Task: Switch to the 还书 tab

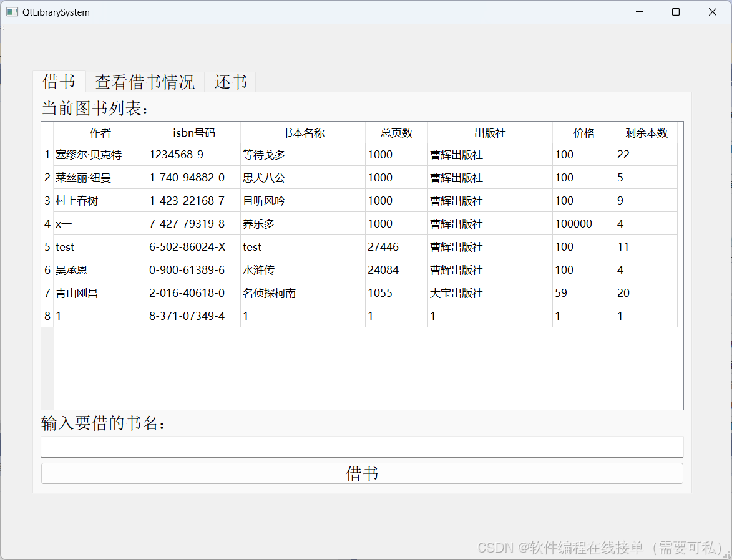Action: pos(230,82)
